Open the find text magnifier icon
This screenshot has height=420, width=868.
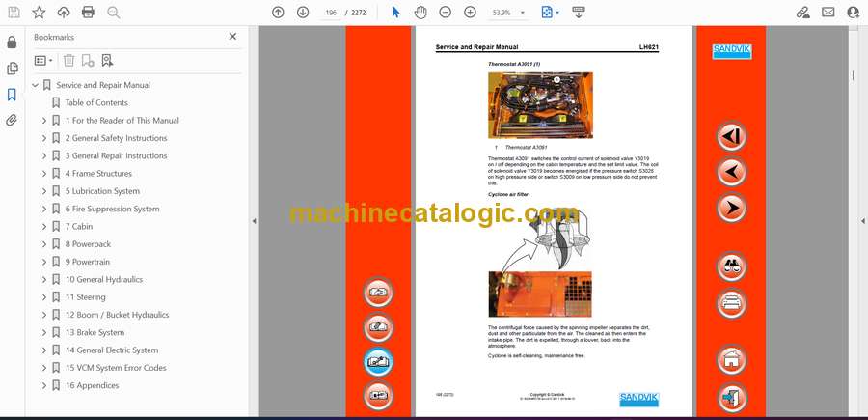click(114, 13)
